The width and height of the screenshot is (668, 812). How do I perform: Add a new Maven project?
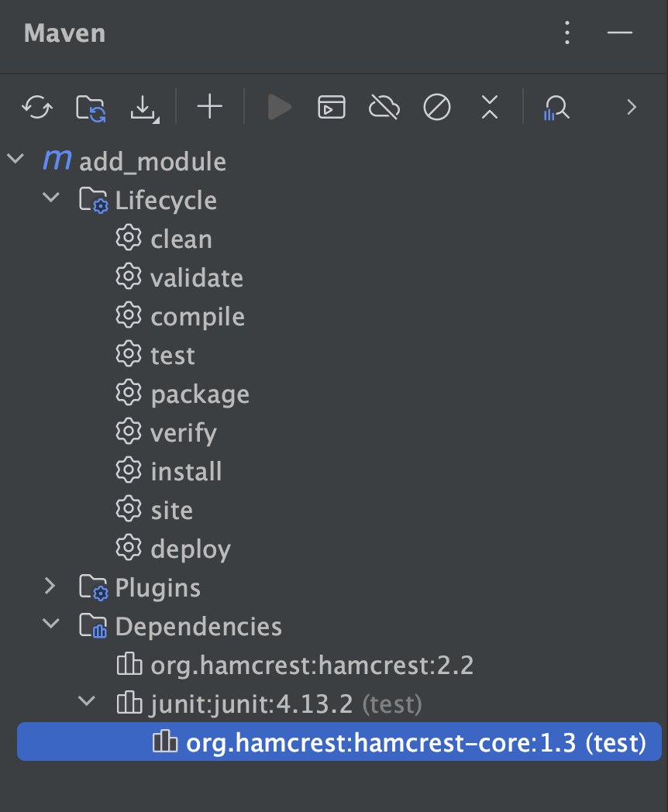point(208,107)
